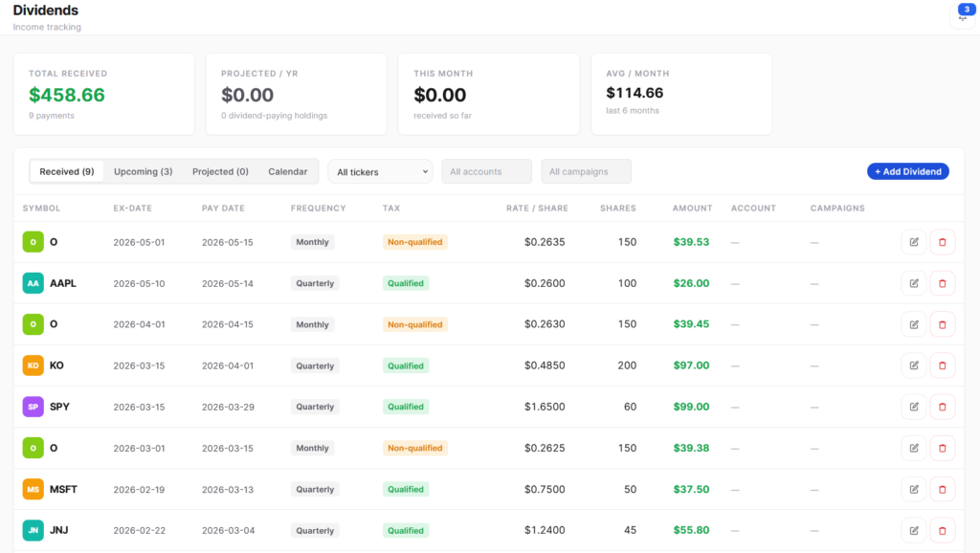
Task: Delete the AAPL dividend row
Action: click(x=943, y=283)
